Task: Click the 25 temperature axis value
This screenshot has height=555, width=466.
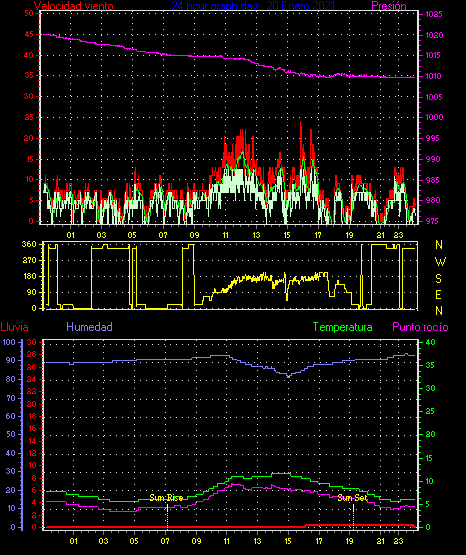Action: 430,411
